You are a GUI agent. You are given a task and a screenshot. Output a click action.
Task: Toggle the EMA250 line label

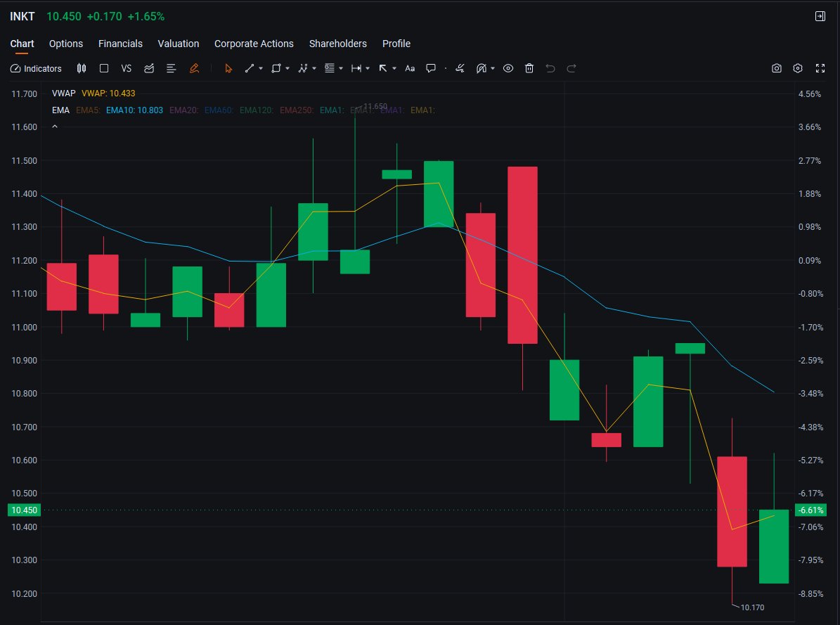tap(296, 110)
